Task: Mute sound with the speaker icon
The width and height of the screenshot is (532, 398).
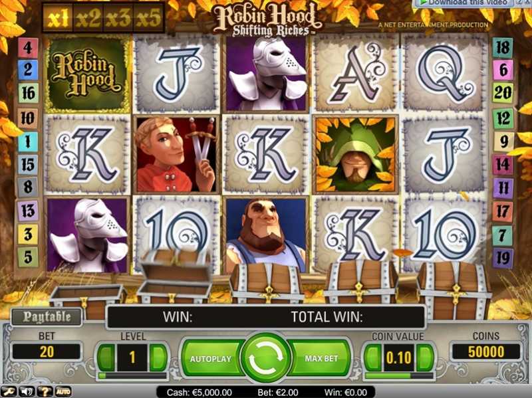Action: [x=27, y=391]
